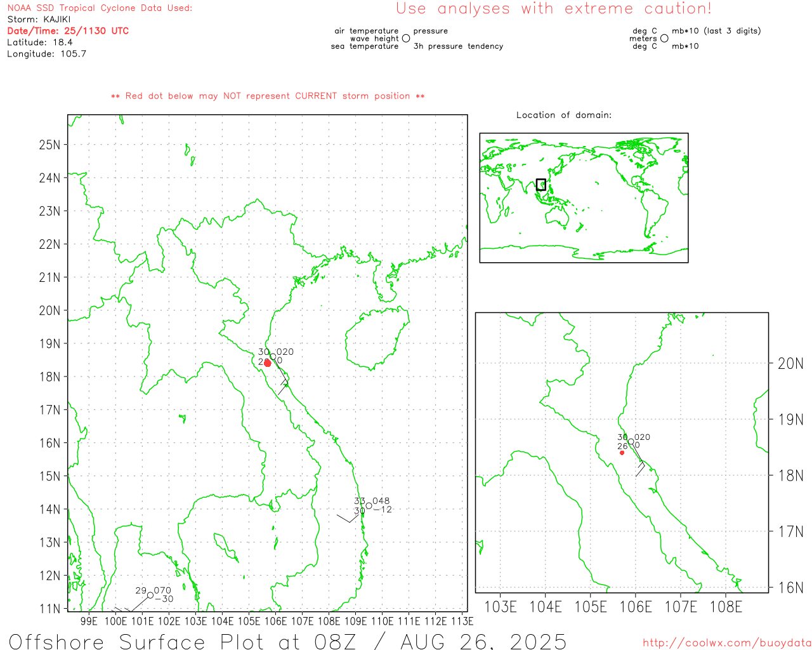The height and width of the screenshot is (650, 812).
Task: Click station circle beside '020' in inset map
Action: point(631,441)
